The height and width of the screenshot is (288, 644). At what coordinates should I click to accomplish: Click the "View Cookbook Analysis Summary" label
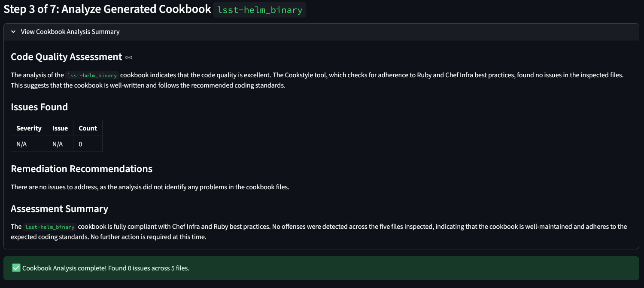70,32
